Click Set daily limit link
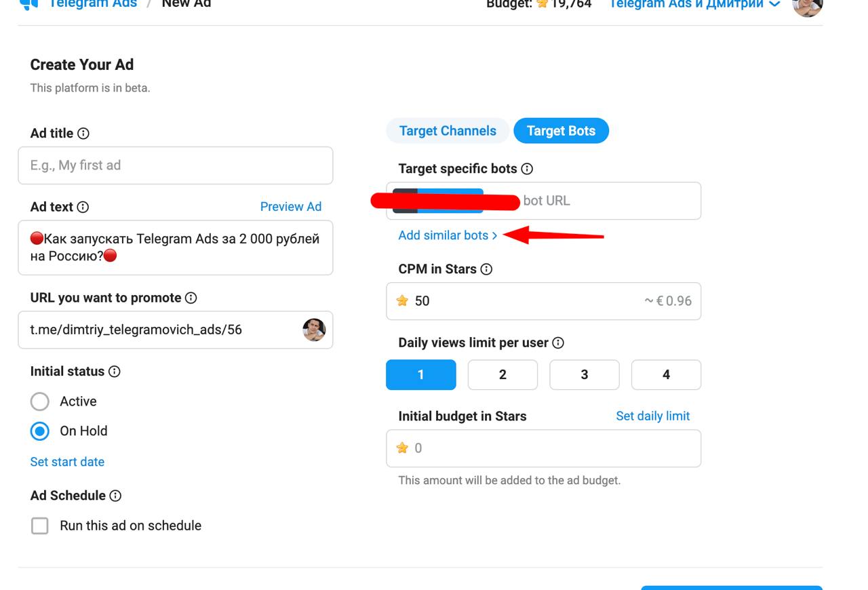Image resolution: width=868 pixels, height=590 pixels. (x=652, y=416)
